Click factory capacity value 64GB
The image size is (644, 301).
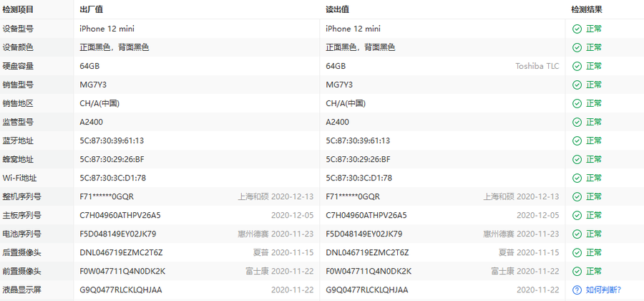(x=89, y=66)
